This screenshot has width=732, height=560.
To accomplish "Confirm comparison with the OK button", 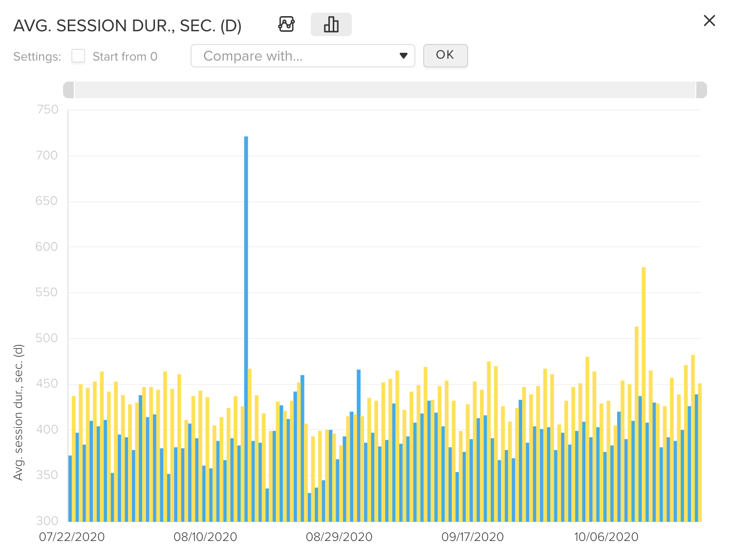I will (x=445, y=55).
